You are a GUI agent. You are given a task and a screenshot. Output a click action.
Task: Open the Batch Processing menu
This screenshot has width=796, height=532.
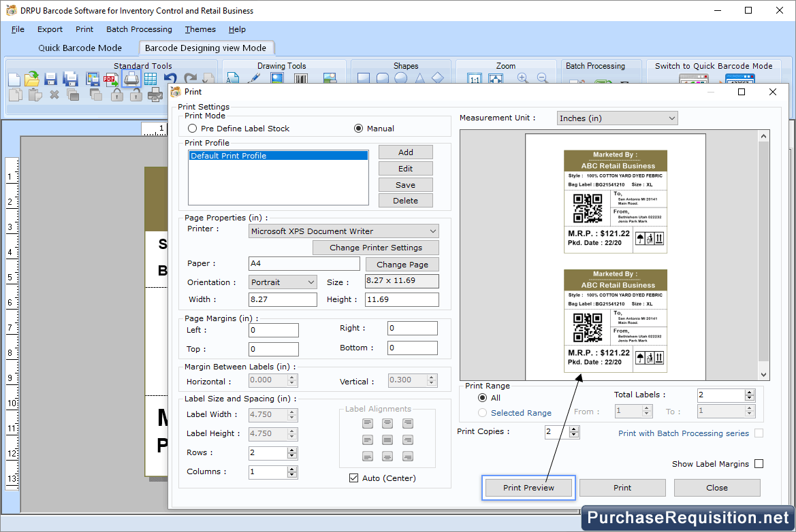click(139, 29)
